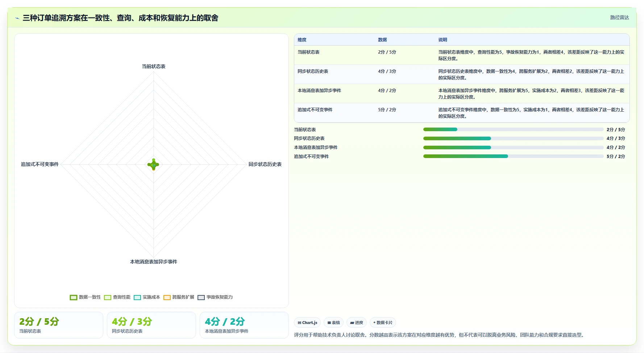The height and width of the screenshot is (353, 644).
Task: Click the 追加式不可变事件 progress bar
Action: pos(513,156)
